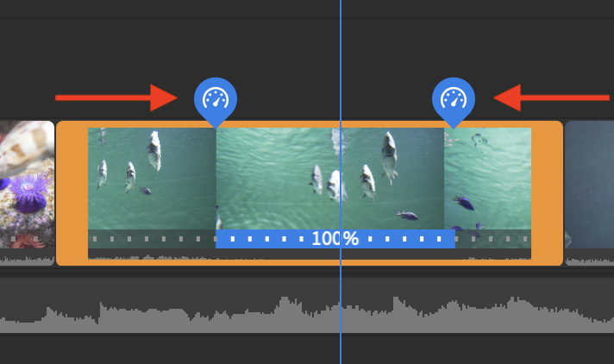The image size is (614, 364).
Task: Select the sea anemone clip thumbnail
Action: (27, 184)
